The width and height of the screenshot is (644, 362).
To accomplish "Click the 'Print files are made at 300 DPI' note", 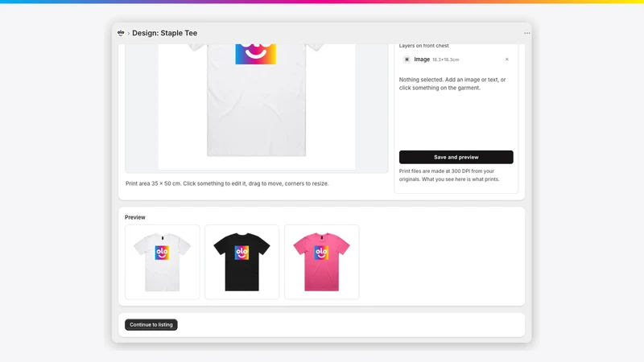I will [x=449, y=175].
